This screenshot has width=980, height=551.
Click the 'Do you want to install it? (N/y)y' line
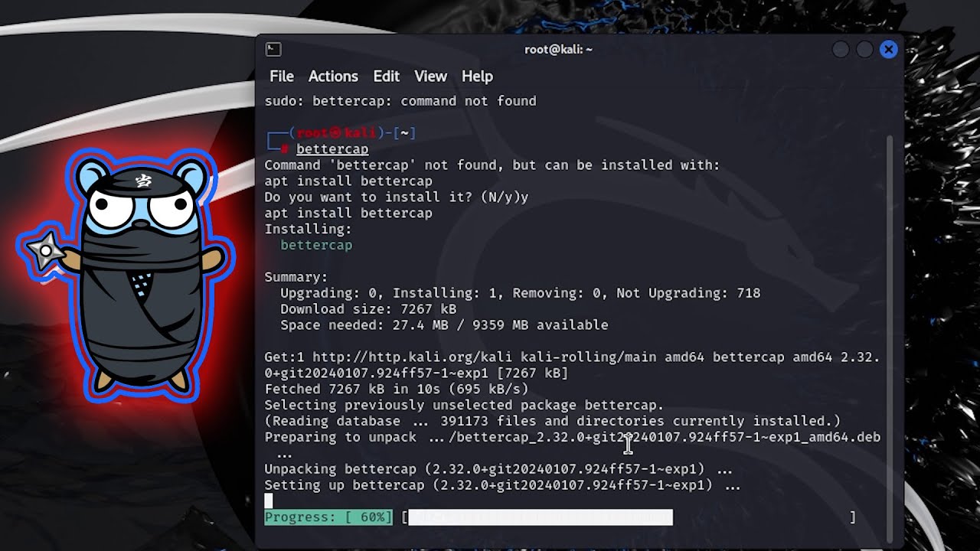coord(397,197)
